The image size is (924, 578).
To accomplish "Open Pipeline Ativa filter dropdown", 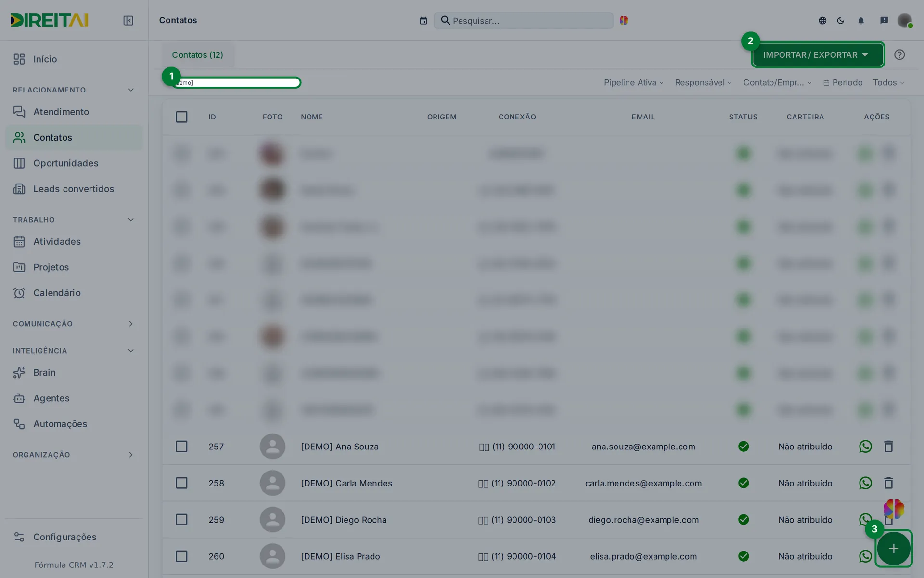I will 634,83.
